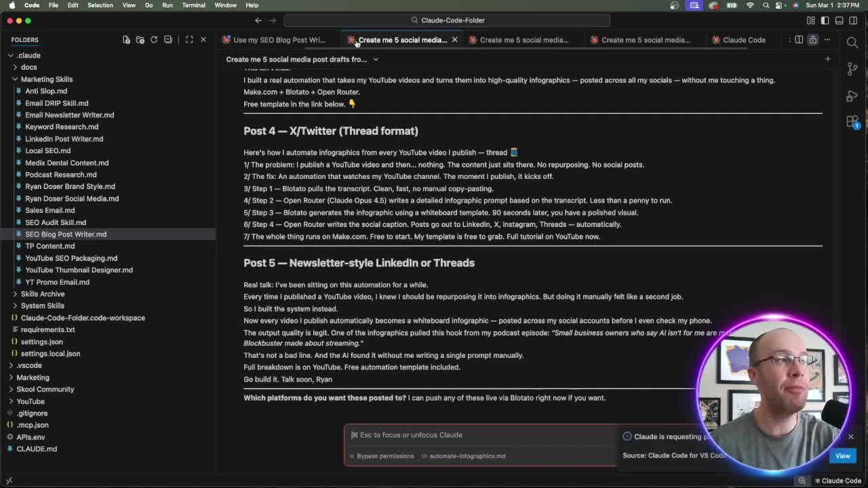The width and height of the screenshot is (868, 488).
Task: Expand the Skool Community folder
Action: (x=45, y=389)
